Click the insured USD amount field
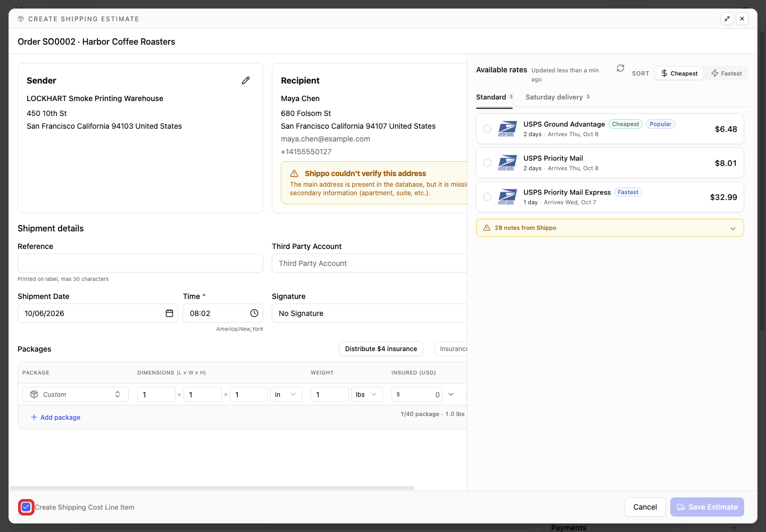766x532 pixels. click(x=417, y=394)
